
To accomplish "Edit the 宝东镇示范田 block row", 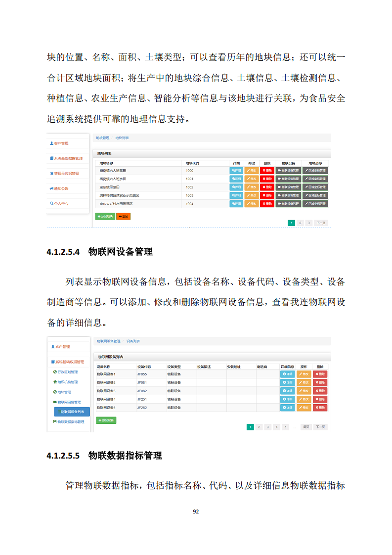I will [x=252, y=187].
